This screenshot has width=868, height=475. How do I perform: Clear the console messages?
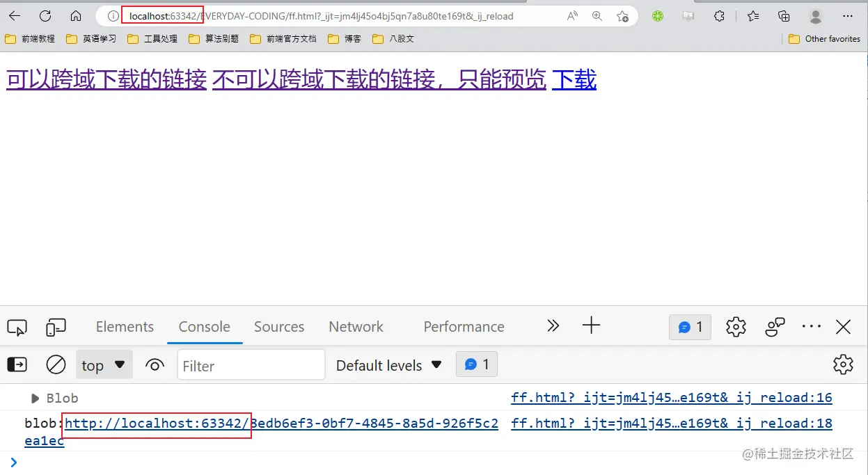tap(56, 364)
